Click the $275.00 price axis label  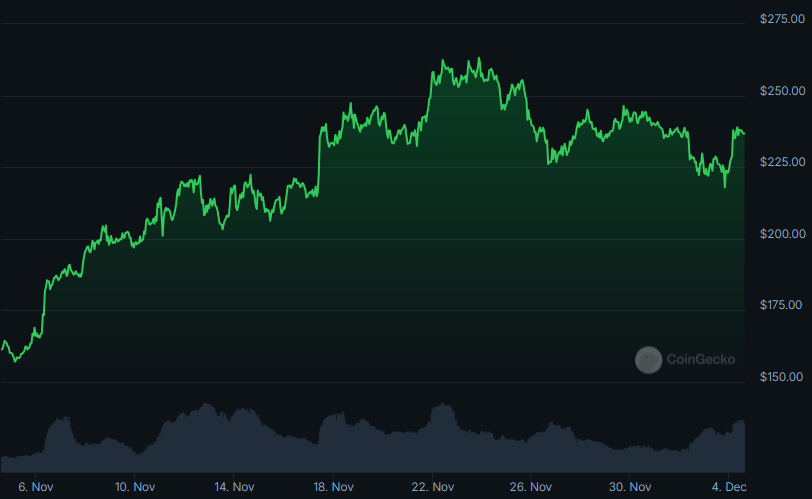click(782, 19)
